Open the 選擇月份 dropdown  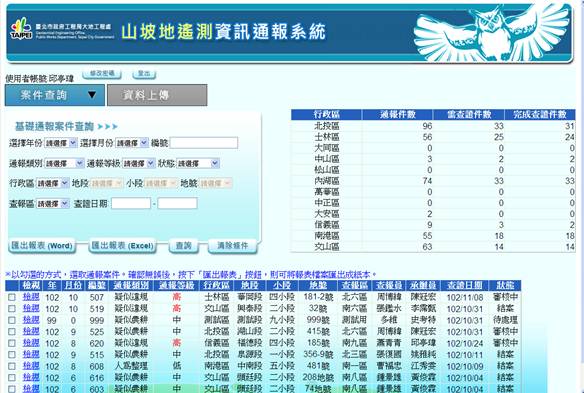(132, 143)
